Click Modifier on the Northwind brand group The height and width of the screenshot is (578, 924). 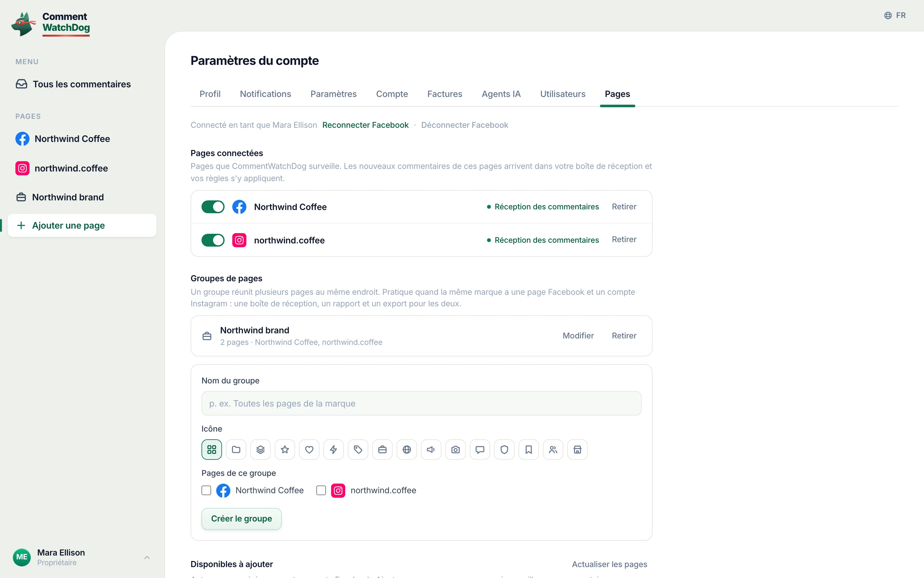(x=578, y=336)
